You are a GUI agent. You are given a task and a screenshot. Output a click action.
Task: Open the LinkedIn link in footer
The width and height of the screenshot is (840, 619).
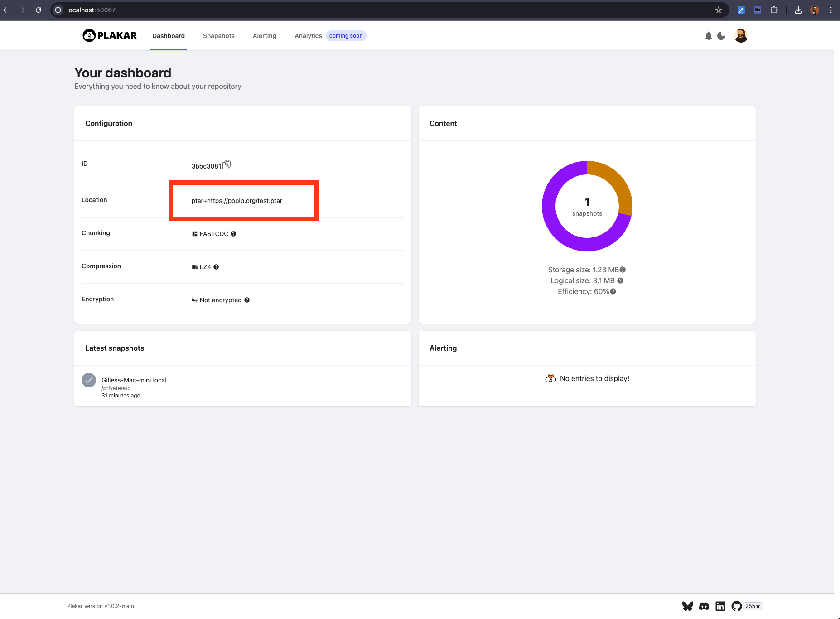[720, 606]
